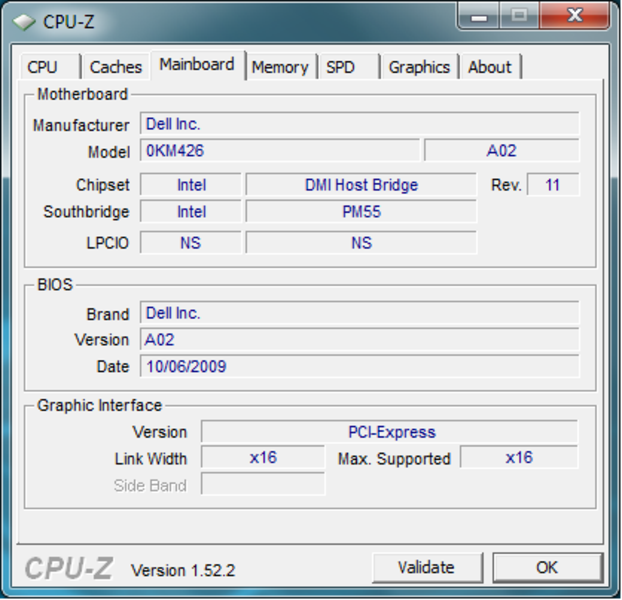Open the Memory tab
This screenshot has width=622, height=600.
point(280,67)
